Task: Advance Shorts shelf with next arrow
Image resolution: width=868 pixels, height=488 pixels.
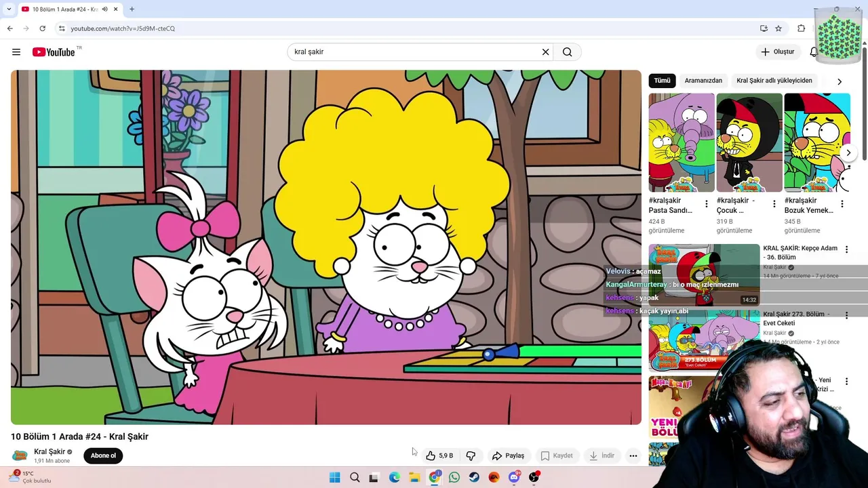Action: pos(848,153)
